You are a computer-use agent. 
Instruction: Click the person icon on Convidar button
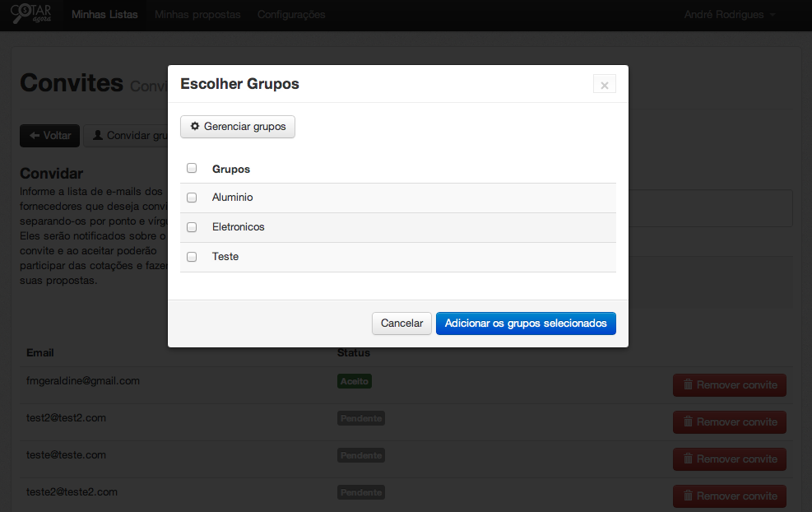coord(98,136)
